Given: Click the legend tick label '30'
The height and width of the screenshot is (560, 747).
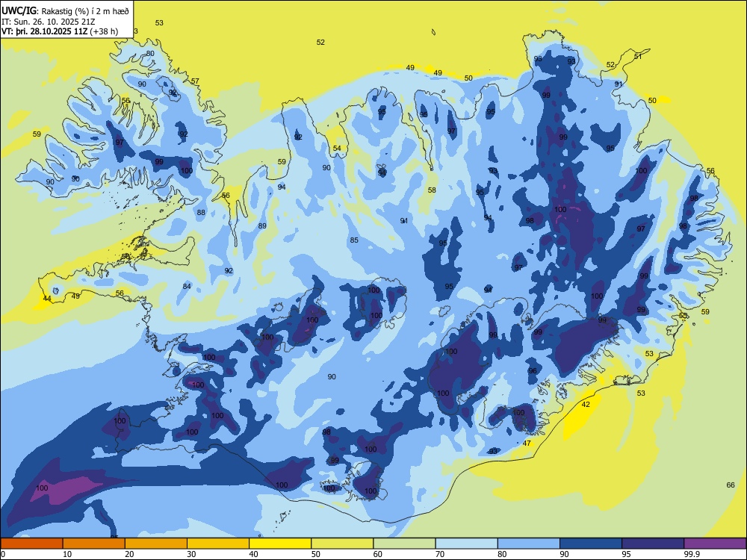Looking at the screenshot, I should click(191, 554).
